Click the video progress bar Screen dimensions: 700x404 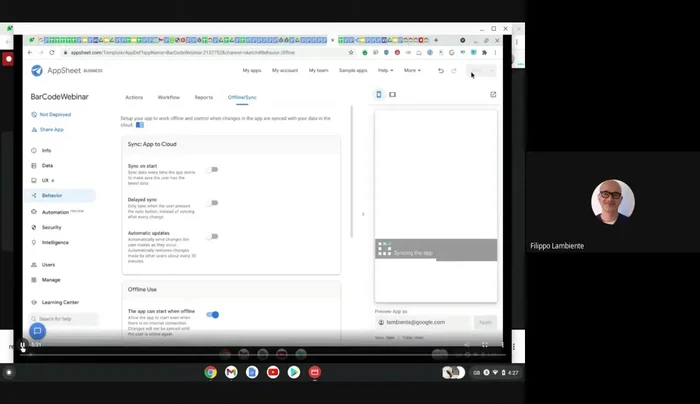(263, 355)
